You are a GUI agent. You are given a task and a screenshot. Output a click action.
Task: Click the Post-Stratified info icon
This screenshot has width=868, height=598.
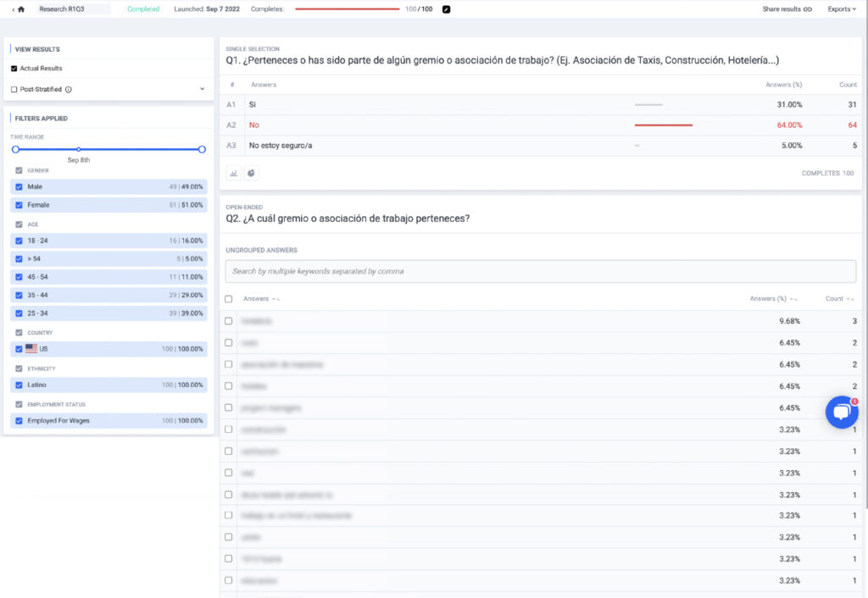click(69, 89)
